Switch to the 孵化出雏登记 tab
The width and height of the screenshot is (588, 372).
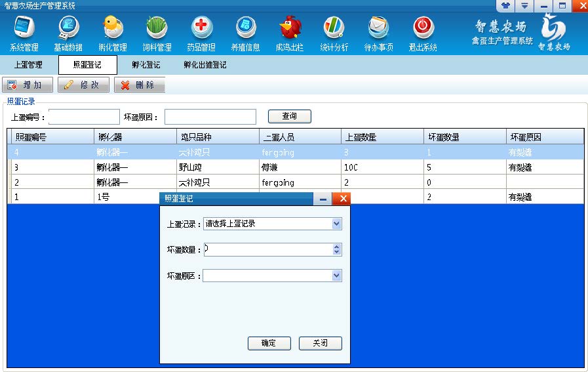point(205,65)
